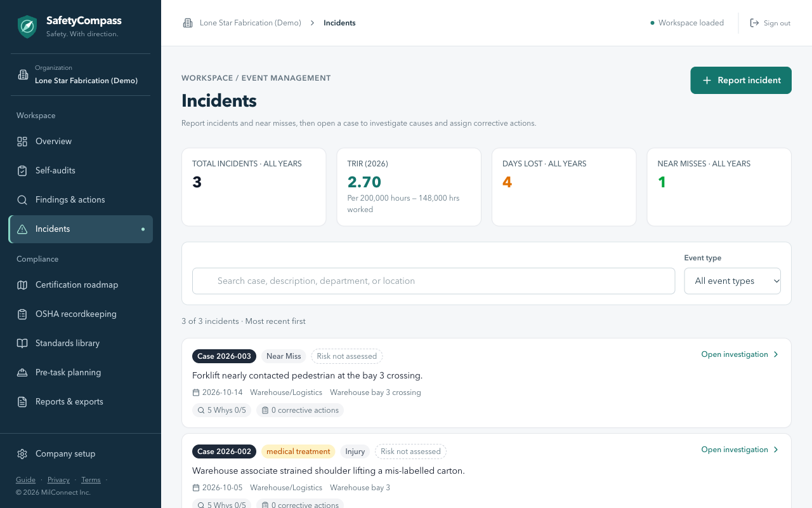
Task: Click chevron beside Case 2026-002 Open investigation
Action: point(775,450)
